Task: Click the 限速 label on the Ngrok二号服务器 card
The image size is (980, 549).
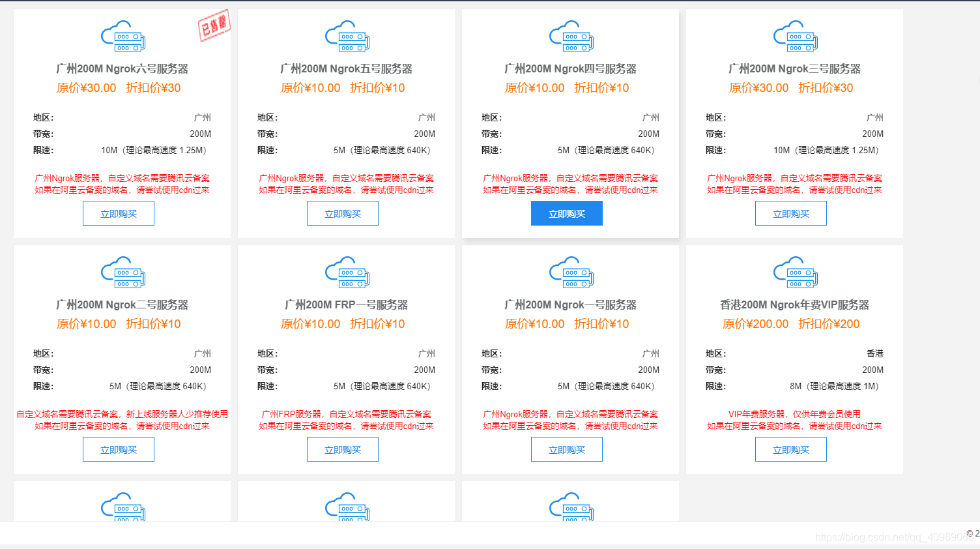Action: 44,386
